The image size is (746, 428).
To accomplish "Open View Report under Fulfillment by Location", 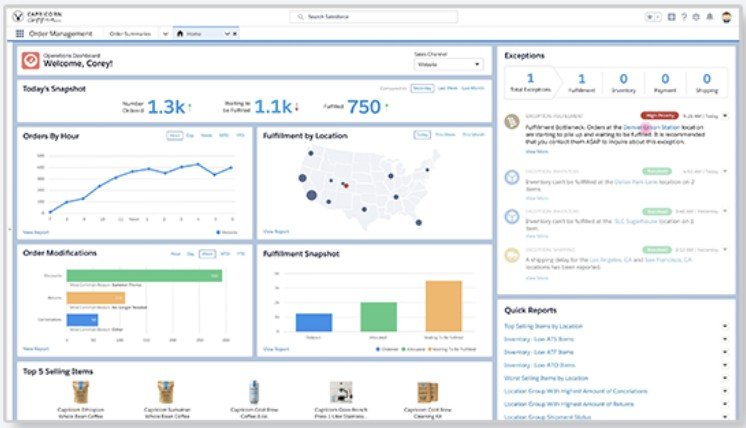I will point(276,232).
